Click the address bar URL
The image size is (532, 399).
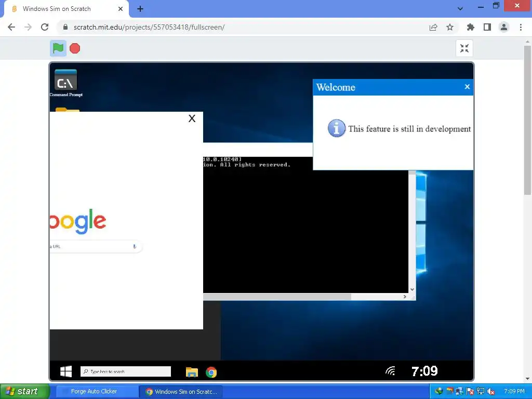pyautogui.click(x=149, y=27)
